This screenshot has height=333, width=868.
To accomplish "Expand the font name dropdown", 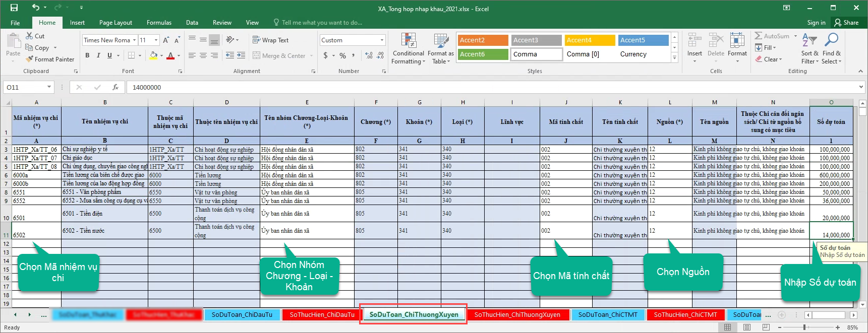I will point(135,40).
